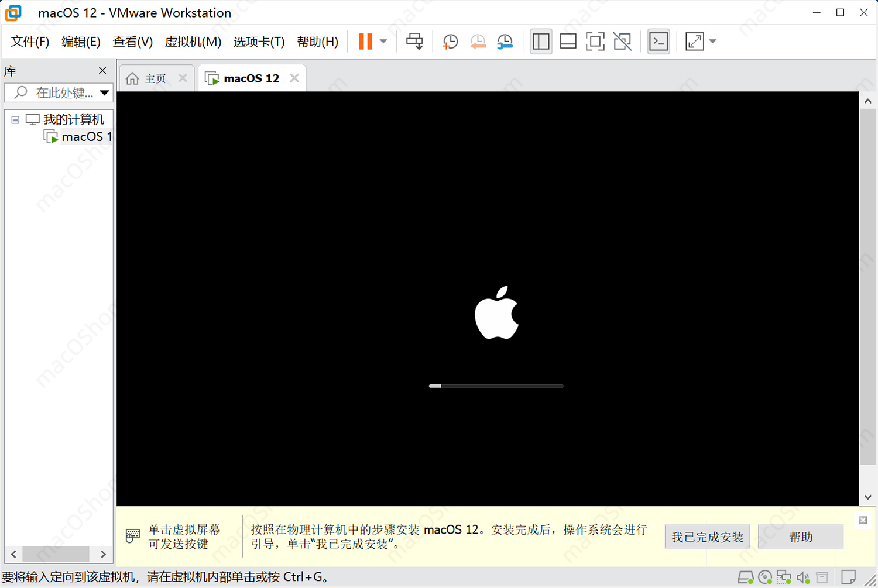This screenshot has height=588, width=878.
Task: Close the 库 library panel
Action: (102, 71)
